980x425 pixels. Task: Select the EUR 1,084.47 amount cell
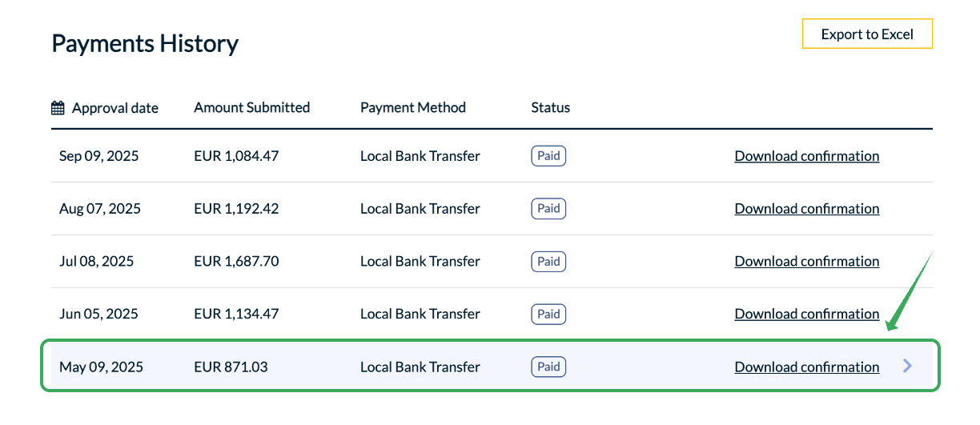click(x=236, y=156)
